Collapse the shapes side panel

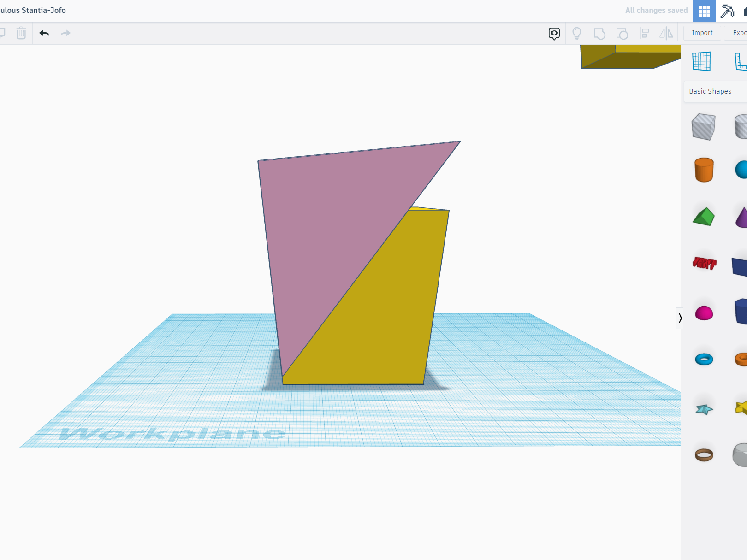click(680, 318)
